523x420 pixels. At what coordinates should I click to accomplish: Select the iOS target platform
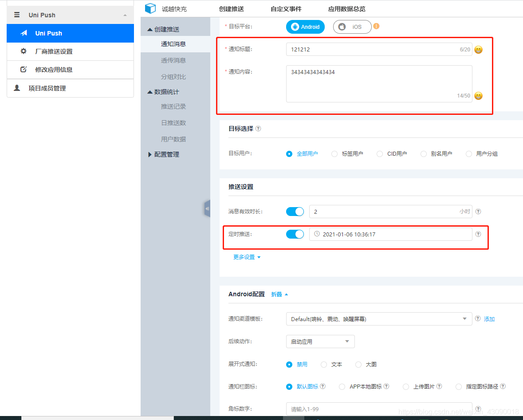pos(352,27)
